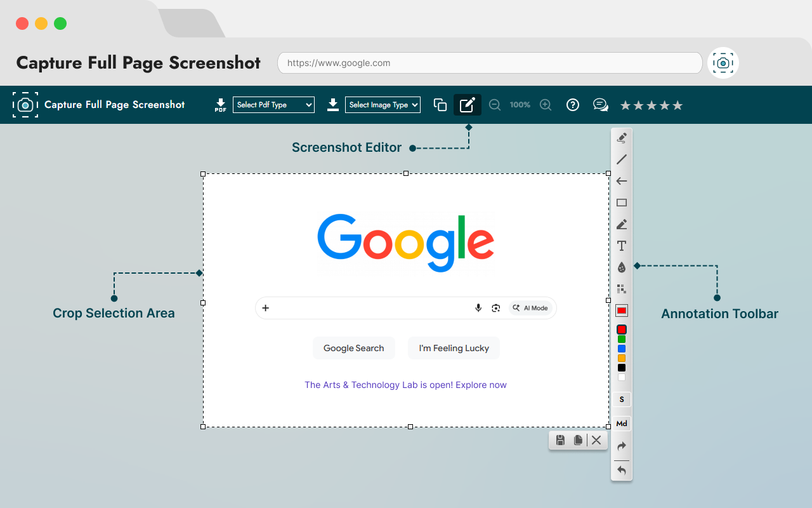Click the https://www.google.com address field
812x508 pixels.
(490, 63)
